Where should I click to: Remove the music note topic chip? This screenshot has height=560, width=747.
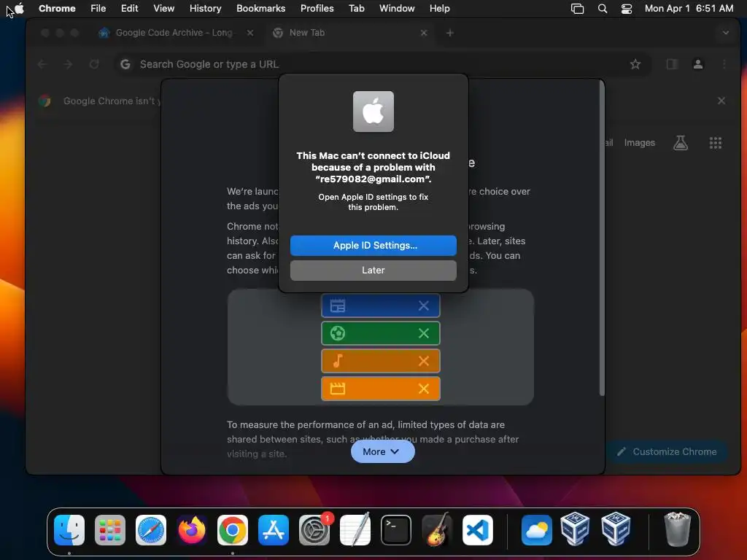(424, 361)
